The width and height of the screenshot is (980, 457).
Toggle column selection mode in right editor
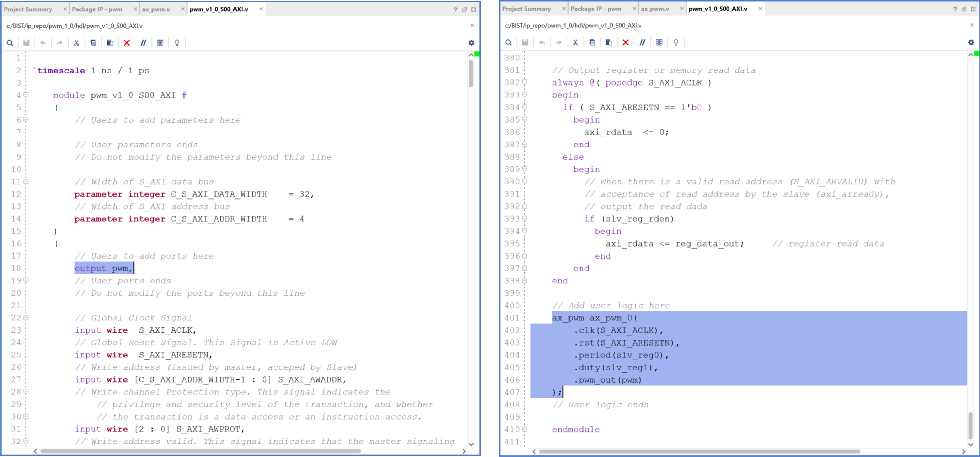(x=659, y=42)
